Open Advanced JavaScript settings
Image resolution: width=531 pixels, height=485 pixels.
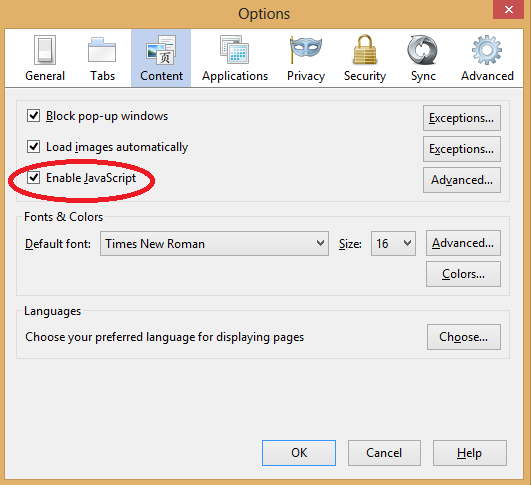coord(462,180)
